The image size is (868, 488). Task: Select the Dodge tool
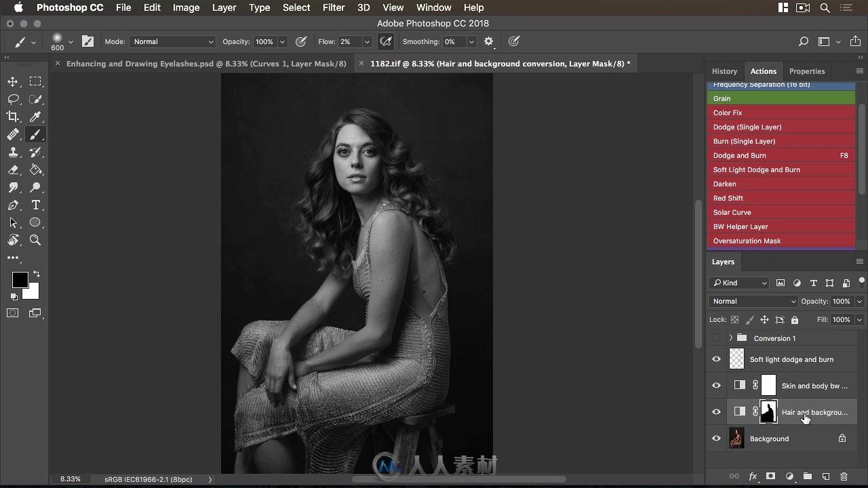[x=35, y=187]
